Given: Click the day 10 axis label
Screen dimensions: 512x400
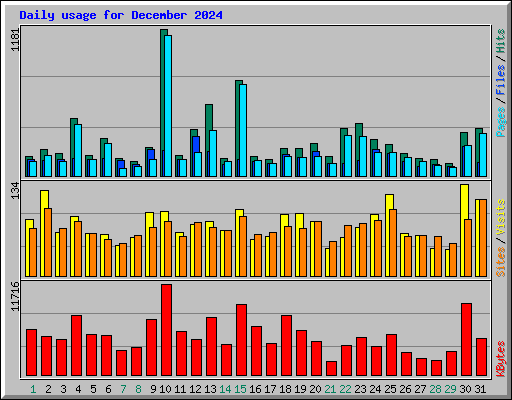Looking at the screenshot, I should coord(165,389).
